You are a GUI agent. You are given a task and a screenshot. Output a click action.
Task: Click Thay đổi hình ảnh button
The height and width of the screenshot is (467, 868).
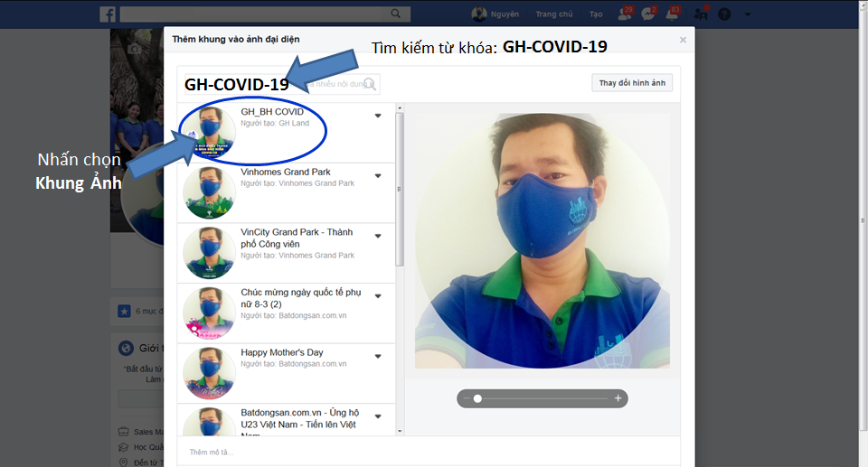click(632, 83)
